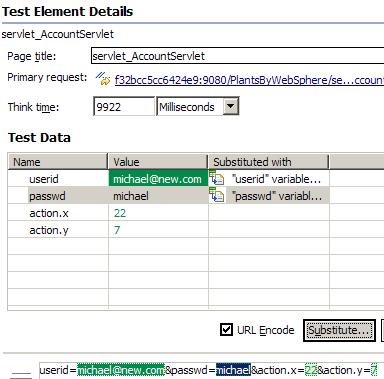The image size is (384, 379).
Task: Select the michael@new.com value cell
Action: click(x=158, y=179)
